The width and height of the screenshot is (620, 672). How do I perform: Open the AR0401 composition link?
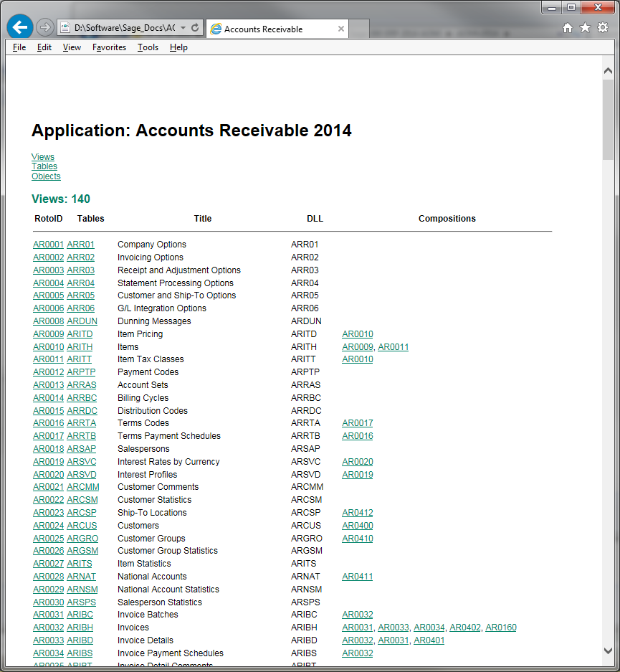click(429, 640)
